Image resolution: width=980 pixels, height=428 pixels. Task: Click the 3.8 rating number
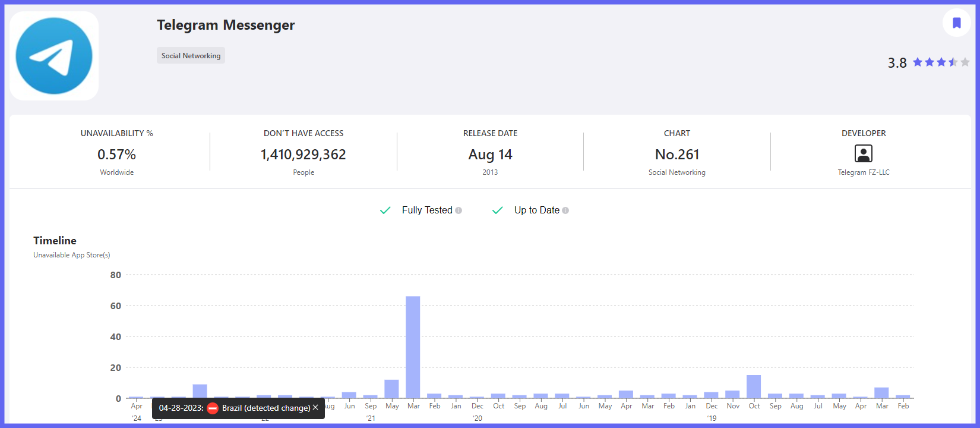click(x=897, y=62)
